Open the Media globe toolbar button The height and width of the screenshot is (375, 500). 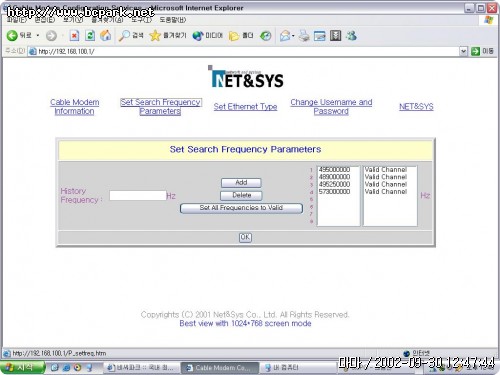coord(207,35)
